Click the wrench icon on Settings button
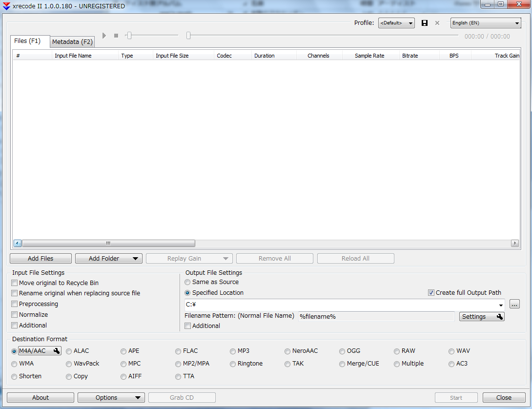Screen dimensions: 532x409 499,316
